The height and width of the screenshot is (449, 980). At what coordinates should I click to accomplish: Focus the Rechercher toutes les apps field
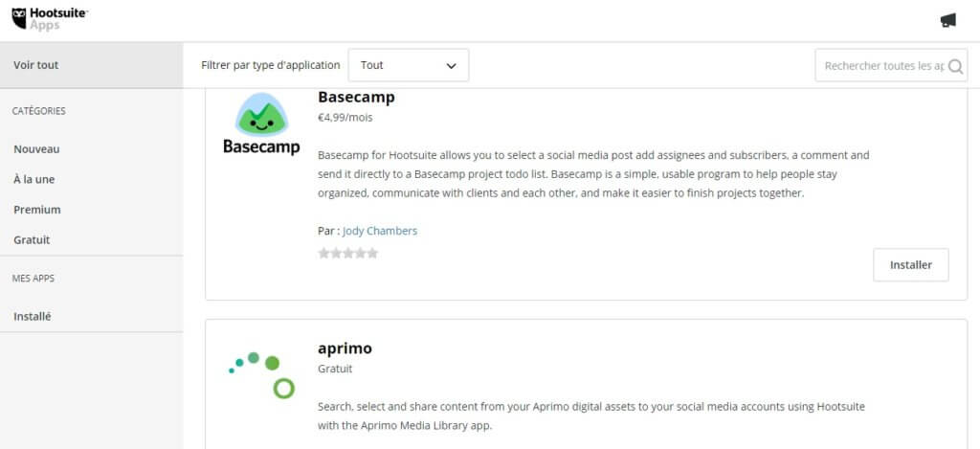click(x=882, y=66)
